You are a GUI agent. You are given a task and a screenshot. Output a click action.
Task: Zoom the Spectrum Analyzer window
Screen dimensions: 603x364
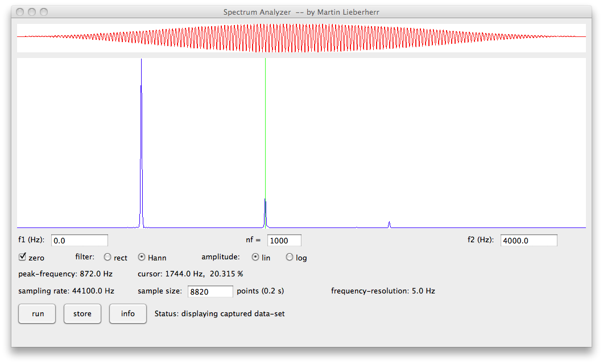44,12
